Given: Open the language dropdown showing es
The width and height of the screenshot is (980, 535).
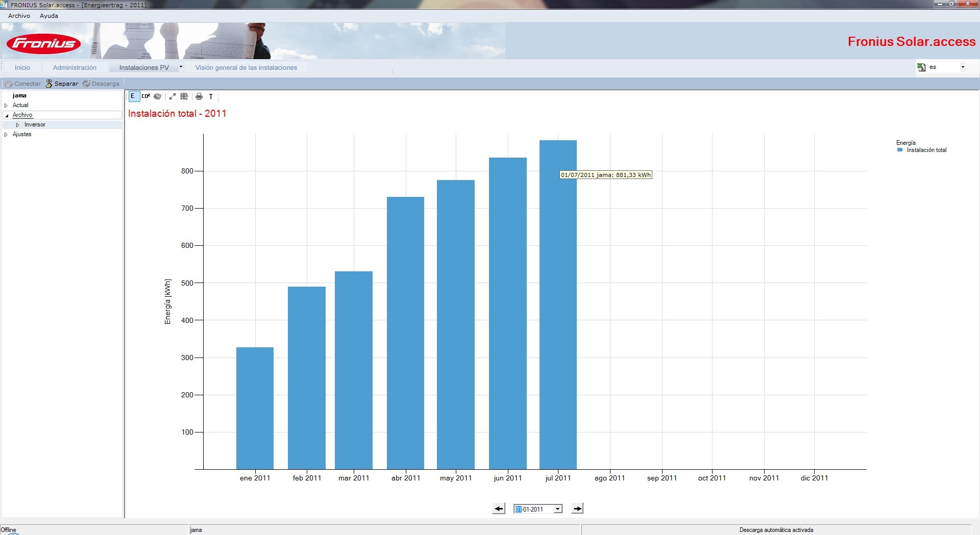Looking at the screenshot, I should click(x=963, y=67).
